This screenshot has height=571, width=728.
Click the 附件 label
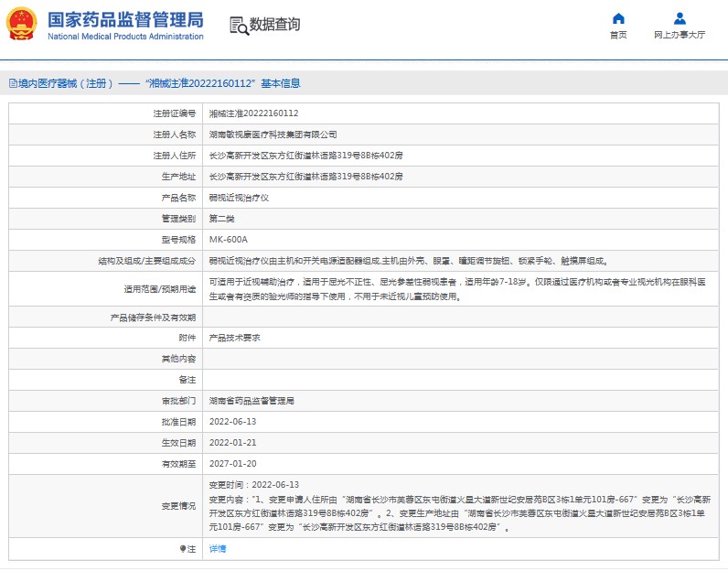click(x=187, y=338)
